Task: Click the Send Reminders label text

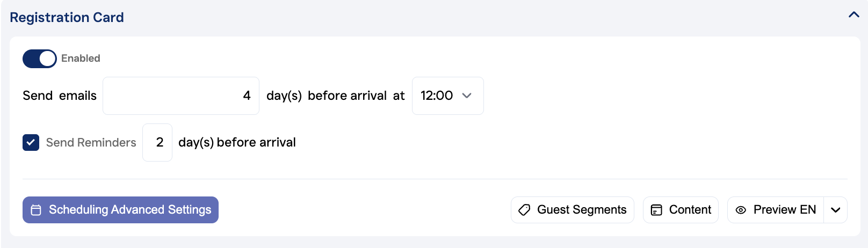Action: tap(91, 142)
